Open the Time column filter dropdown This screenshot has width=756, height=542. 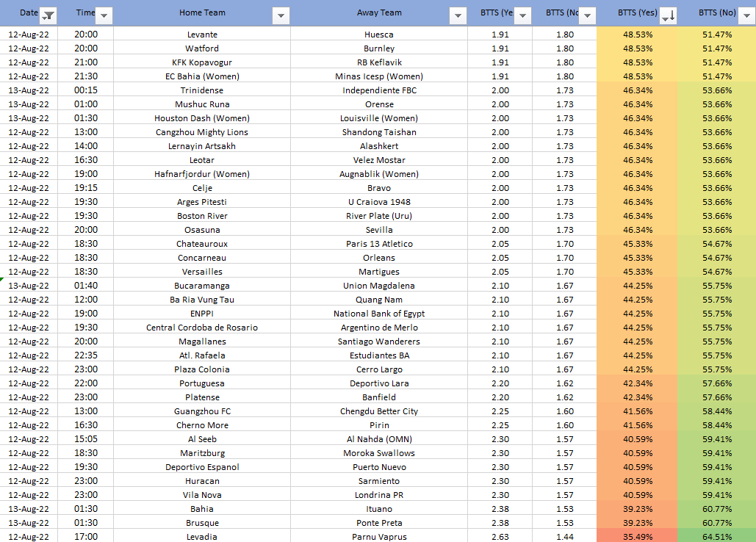click(x=104, y=16)
